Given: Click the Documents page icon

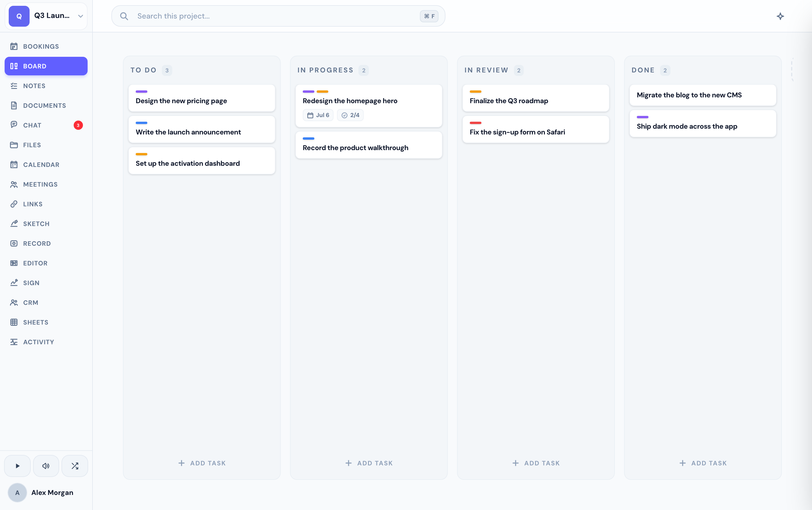Looking at the screenshot, I should [x=14, y=105].
